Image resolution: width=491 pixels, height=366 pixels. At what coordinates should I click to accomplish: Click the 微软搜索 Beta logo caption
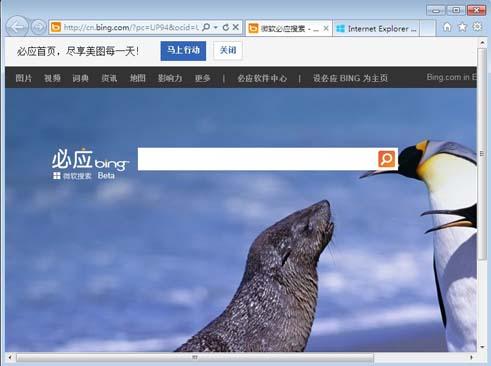[84, 176]
